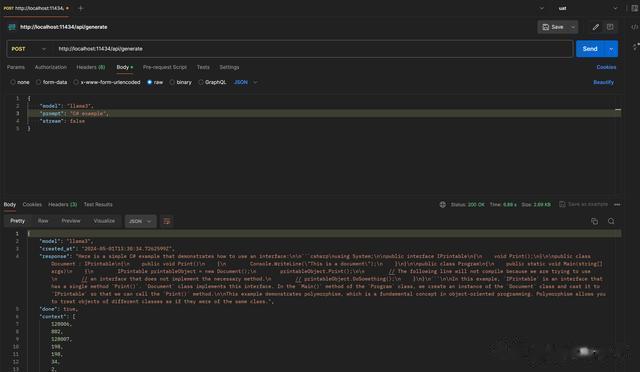Switch response view to Visualize
Screen dimensions: 640x372
coord(104,221)
